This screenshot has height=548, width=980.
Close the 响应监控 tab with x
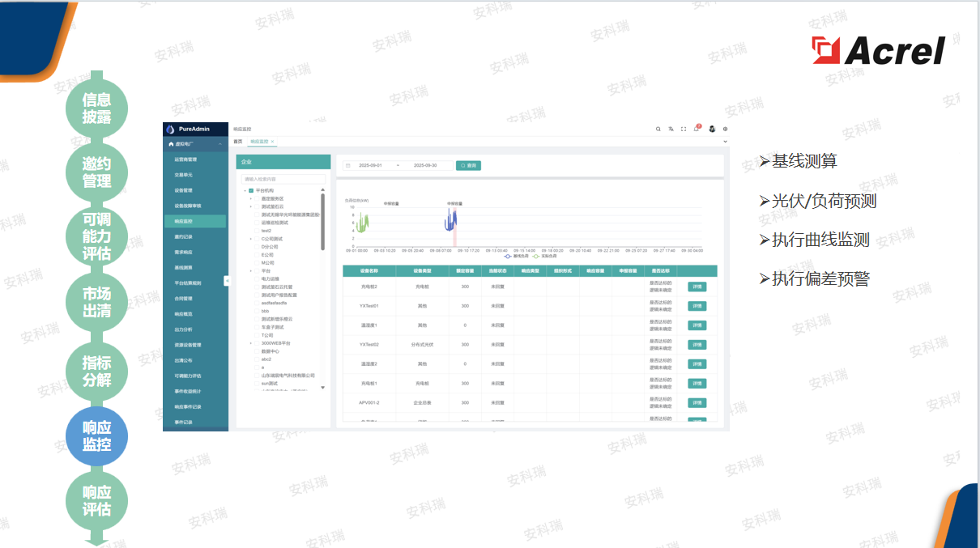pos(273,142)
